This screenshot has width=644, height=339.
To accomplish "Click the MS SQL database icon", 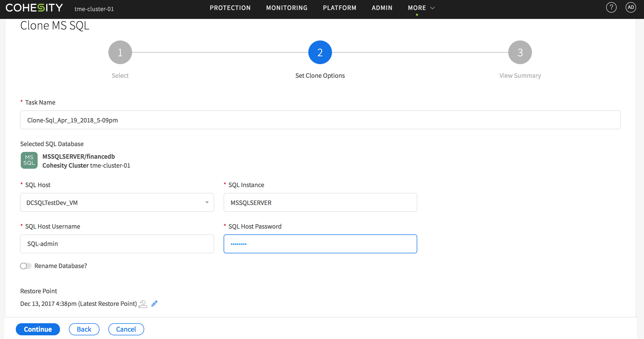I will (29, 160).
